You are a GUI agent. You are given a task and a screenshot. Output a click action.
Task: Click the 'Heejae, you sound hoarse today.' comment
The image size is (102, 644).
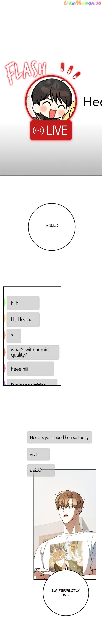point(59,437)
